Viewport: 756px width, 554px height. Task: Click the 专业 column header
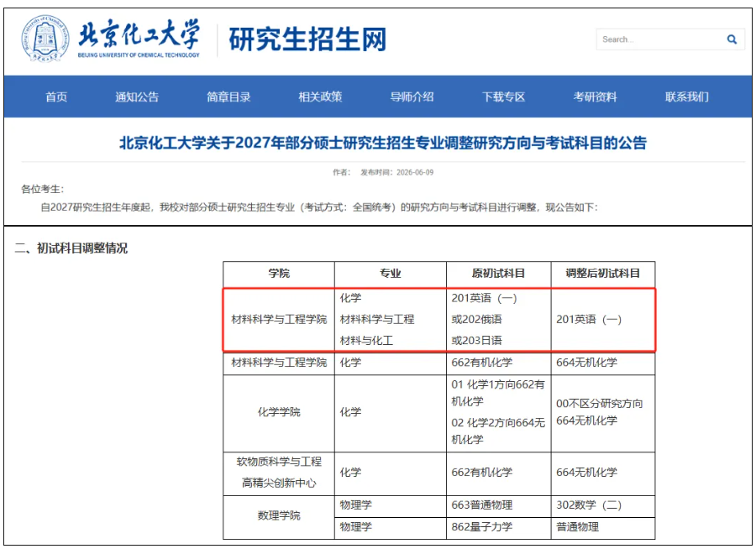point(390,274)
